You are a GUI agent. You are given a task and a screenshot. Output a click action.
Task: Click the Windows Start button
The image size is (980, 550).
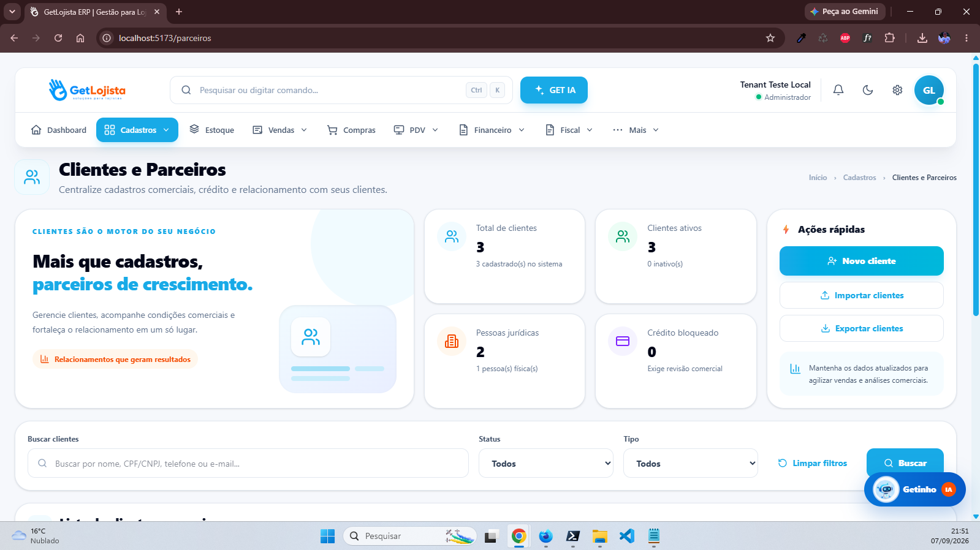(x=327, y=536)
